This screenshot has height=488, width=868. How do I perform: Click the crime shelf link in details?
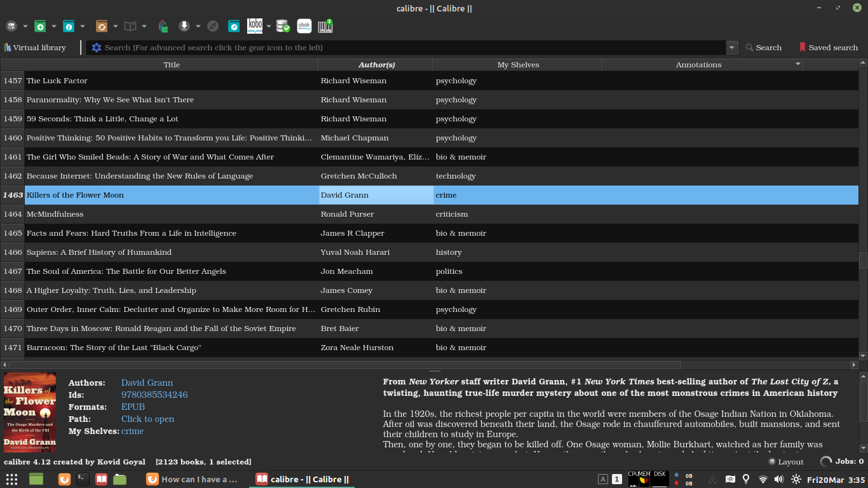(x=132, y=431)
